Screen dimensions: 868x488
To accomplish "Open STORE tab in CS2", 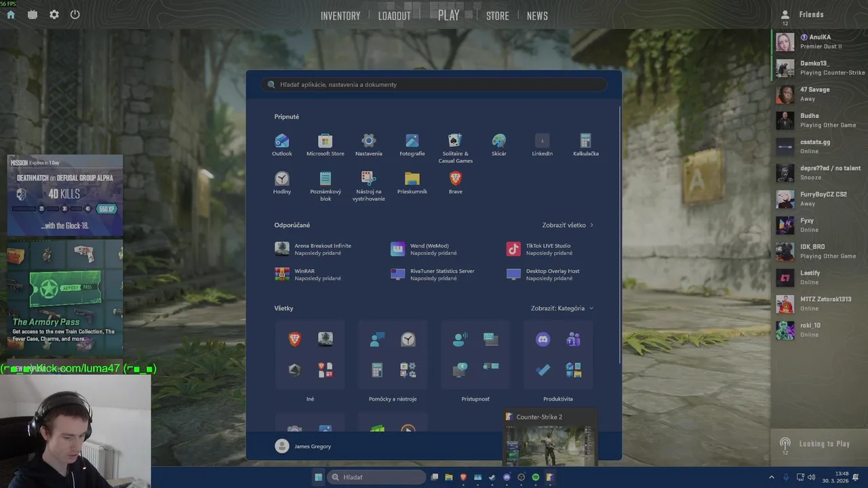I will [x=497, y=16].
